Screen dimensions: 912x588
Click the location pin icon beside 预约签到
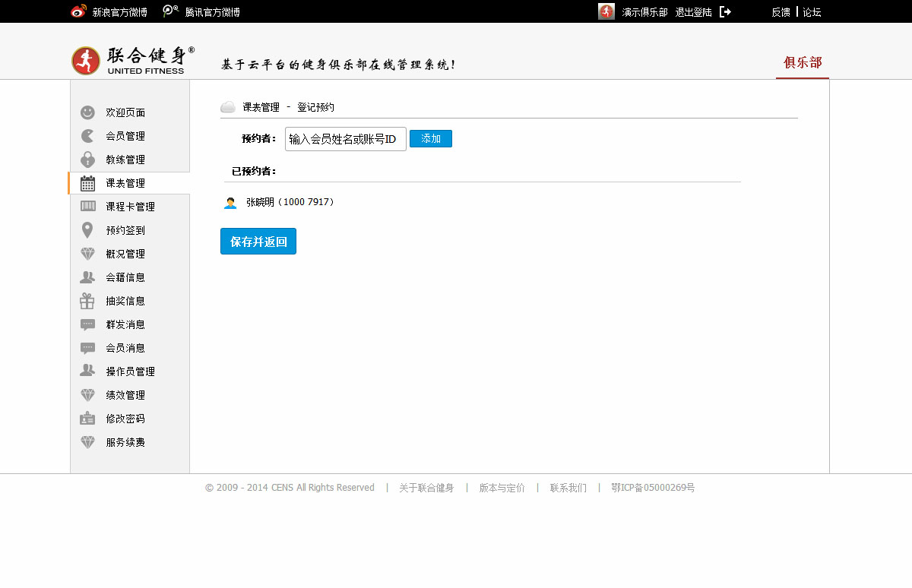click(88, 230)
